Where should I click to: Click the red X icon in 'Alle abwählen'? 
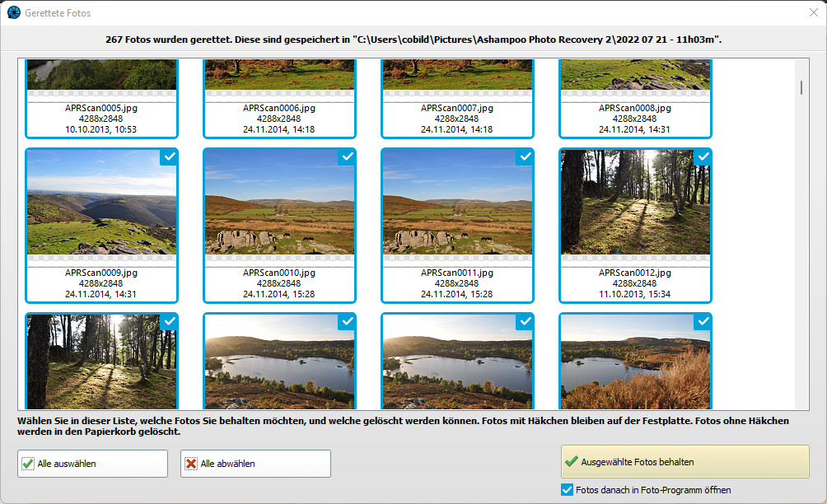[x=191, y=464]
